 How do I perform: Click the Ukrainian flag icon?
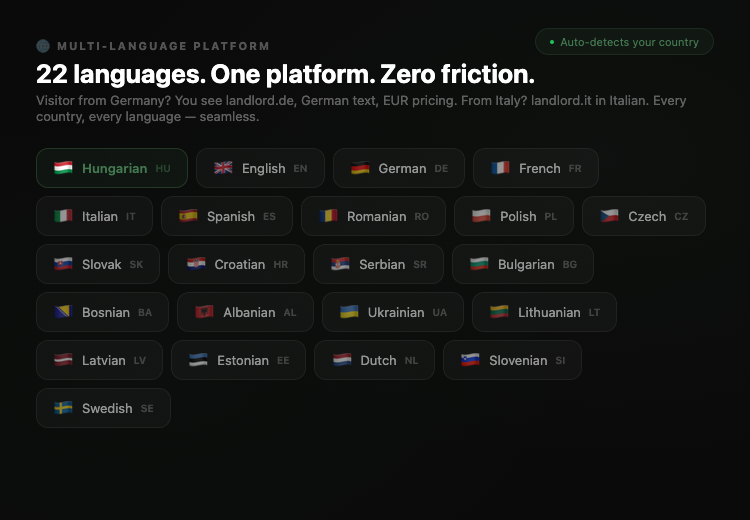point(349,312)
